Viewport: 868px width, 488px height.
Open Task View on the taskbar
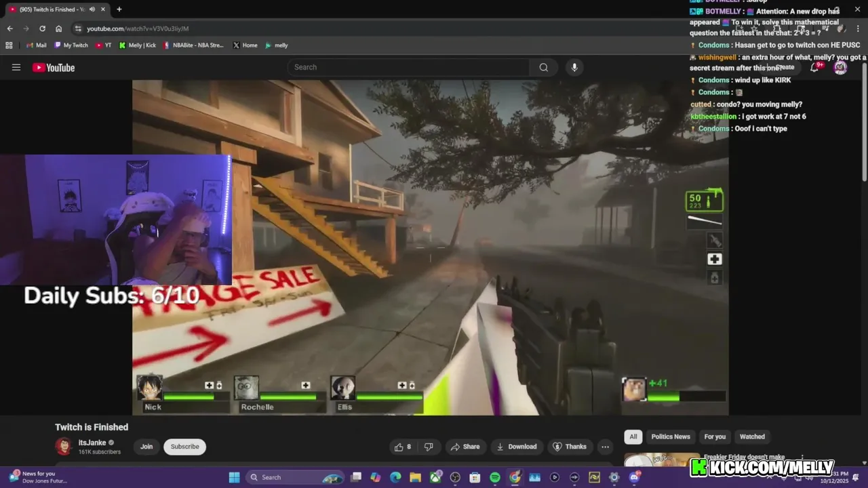pyautogui.click(x=356, y=477)
